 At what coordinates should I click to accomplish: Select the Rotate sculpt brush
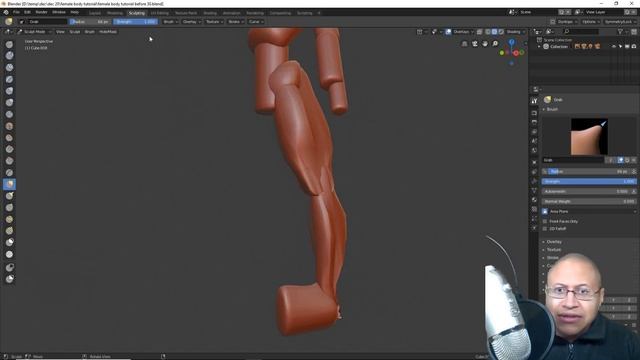9,231
